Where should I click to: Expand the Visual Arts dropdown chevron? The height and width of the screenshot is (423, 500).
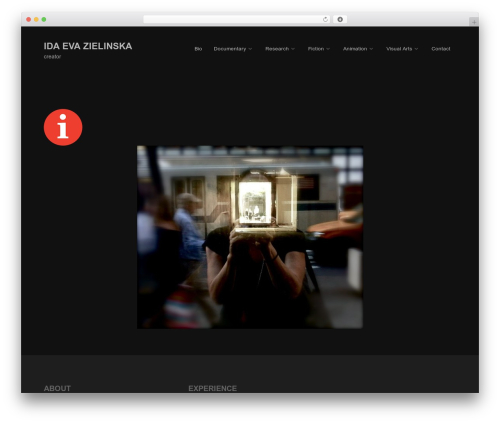pyautogui.click(x=416, y=49)
